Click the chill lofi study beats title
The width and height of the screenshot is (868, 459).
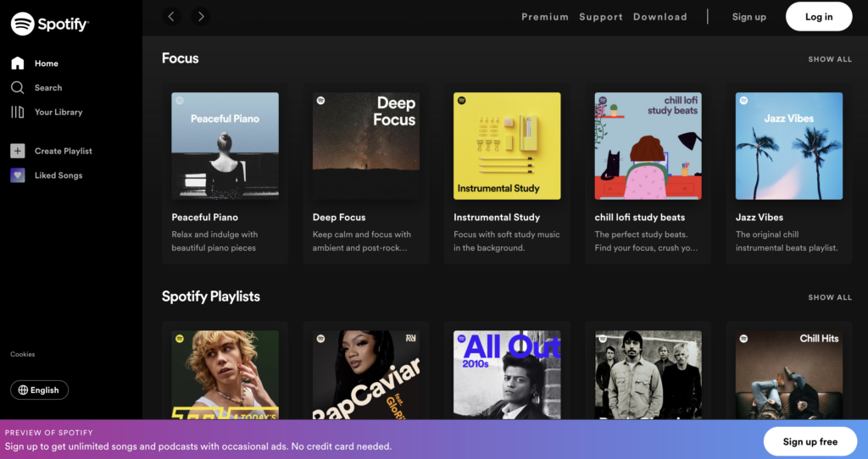click(x=640, y=218)
